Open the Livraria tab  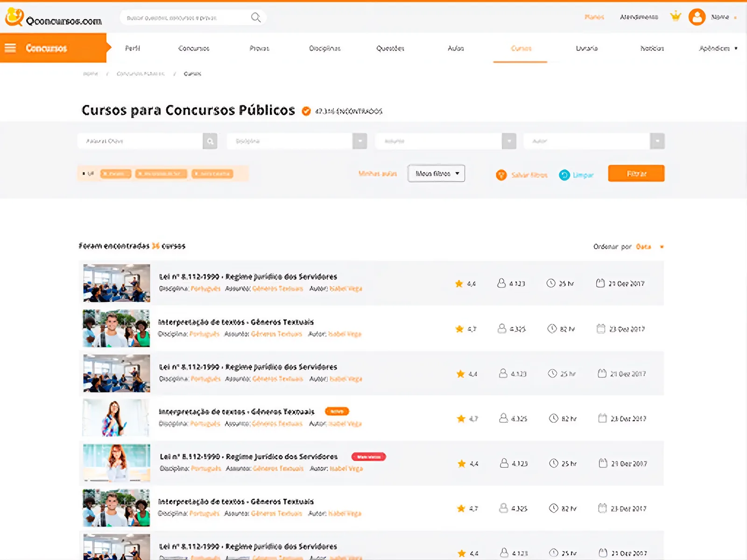[587, 48]
